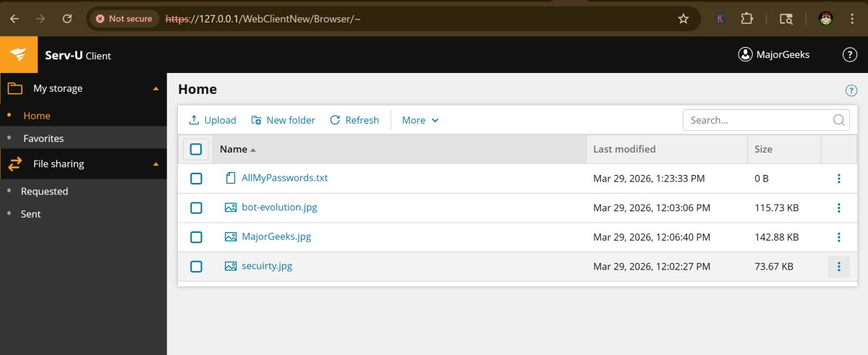
Task: Go to Favorites in sidebar
Action: 43,138
